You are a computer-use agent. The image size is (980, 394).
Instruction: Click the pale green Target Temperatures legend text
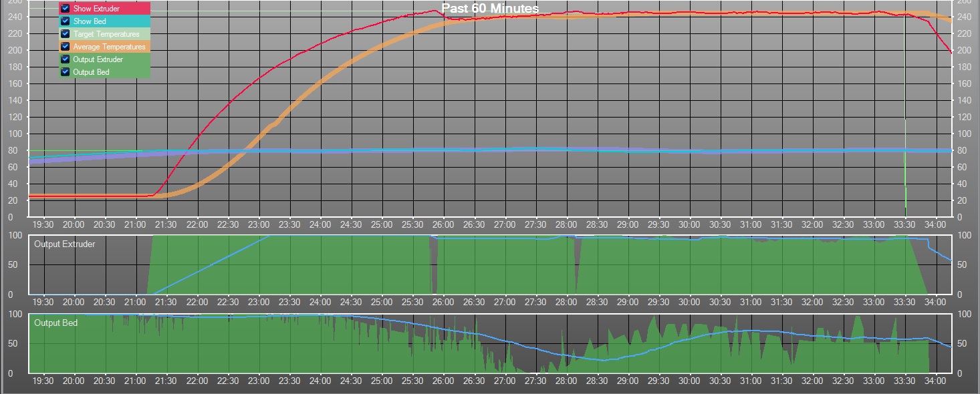(106, 34)
